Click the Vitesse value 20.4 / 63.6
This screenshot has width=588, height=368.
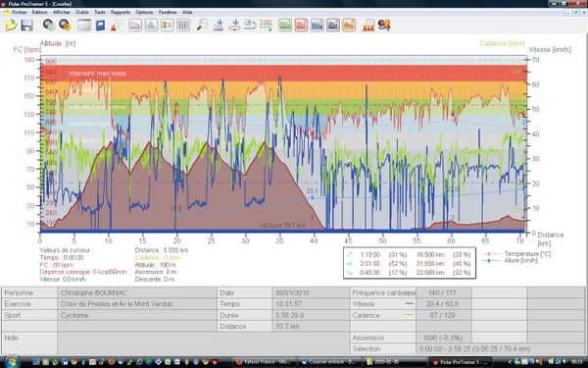tap(443, 304)
